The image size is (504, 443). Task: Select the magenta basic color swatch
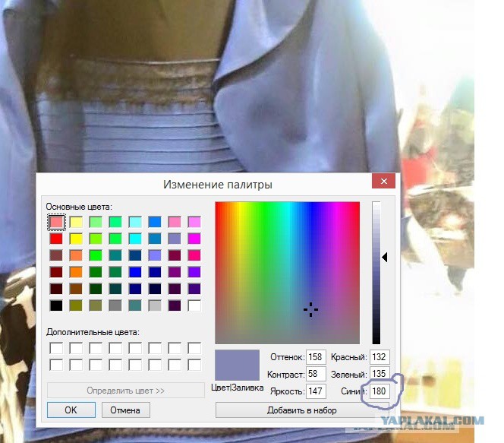194,239
